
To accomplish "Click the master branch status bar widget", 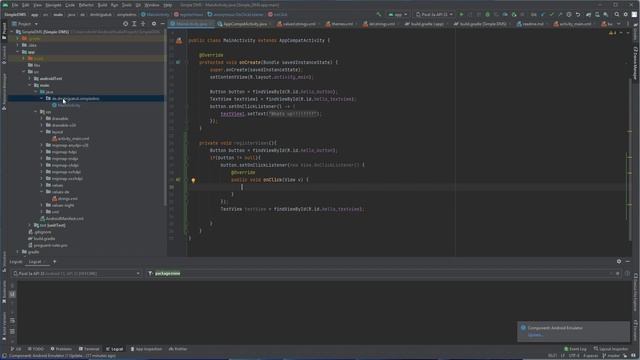I will coord(610,356).
